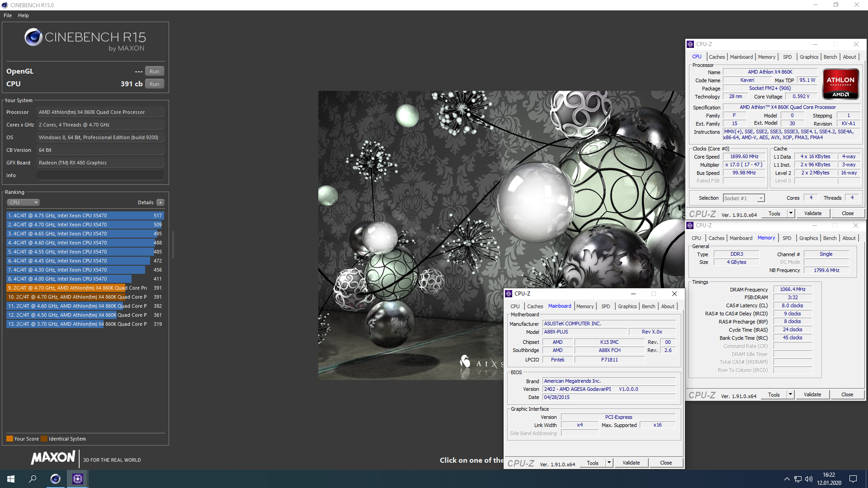The image size is (868, 488).
Task: Click the Cinebench logo icon
Action: (x=33, y=37)
